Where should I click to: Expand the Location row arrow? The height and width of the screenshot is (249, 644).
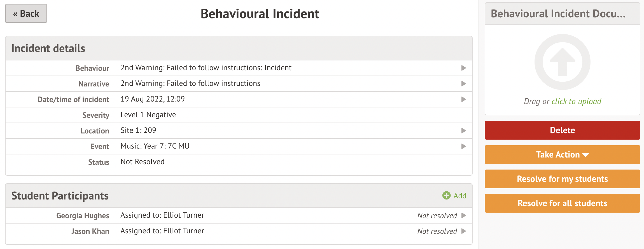[x=464, y=131]
